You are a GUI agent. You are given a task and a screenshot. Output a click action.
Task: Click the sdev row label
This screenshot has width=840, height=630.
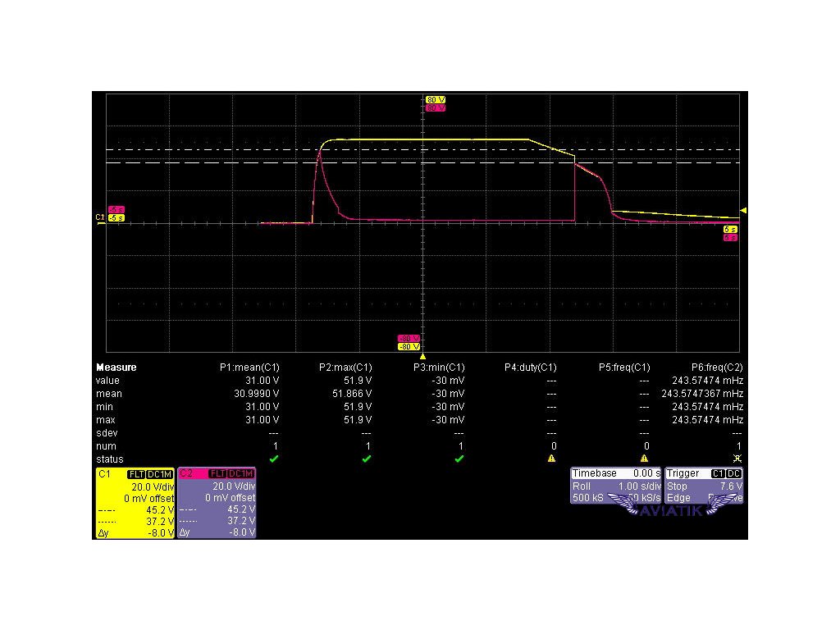[x=107, y=433]
